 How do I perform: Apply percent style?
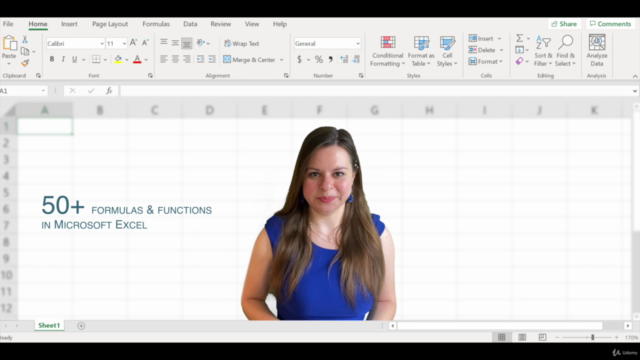click(319, 60)
